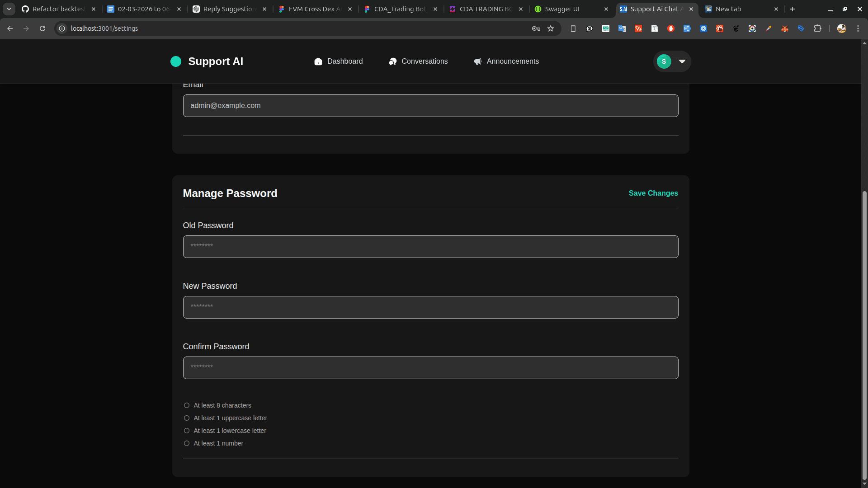This screenshot has height=488, width=868.
Task: Click the Save Changes link
Action: 653,193
